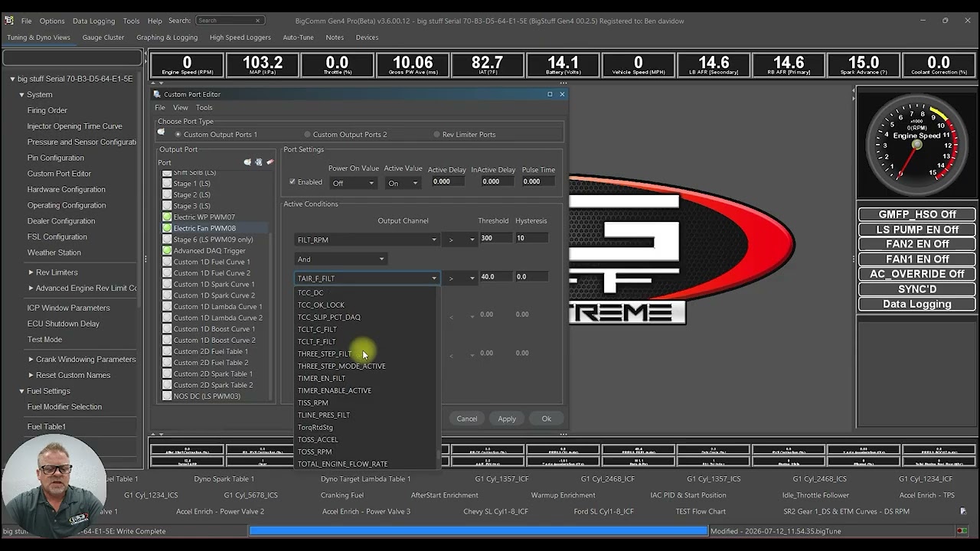Toggle Custom 1D Fuel Curve 1 indicator
Viewport: 980px width, 551px height.
coord(167,262)
